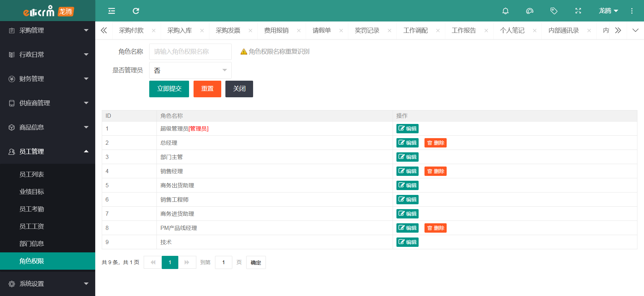
Task: Click the tag icon in the header
Action: tap(554, 11)
